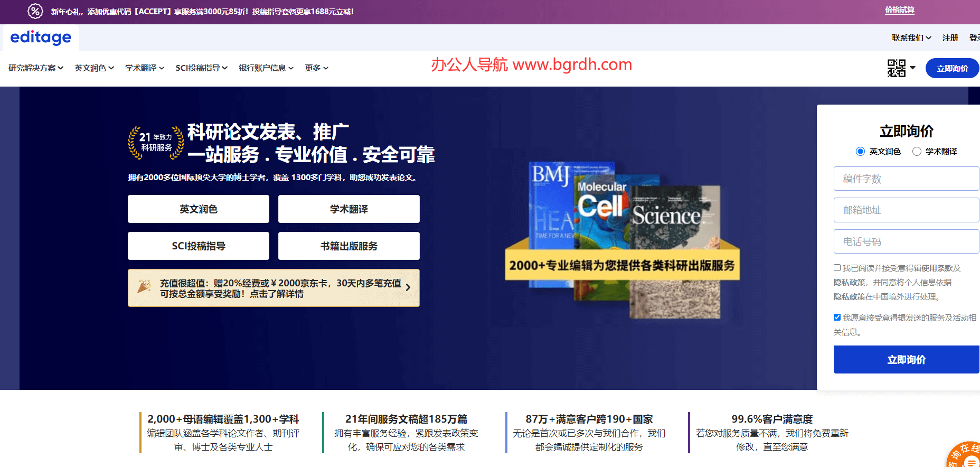Select the 英文润色 radio option
The image size is (980, 467).
(860, 152)
